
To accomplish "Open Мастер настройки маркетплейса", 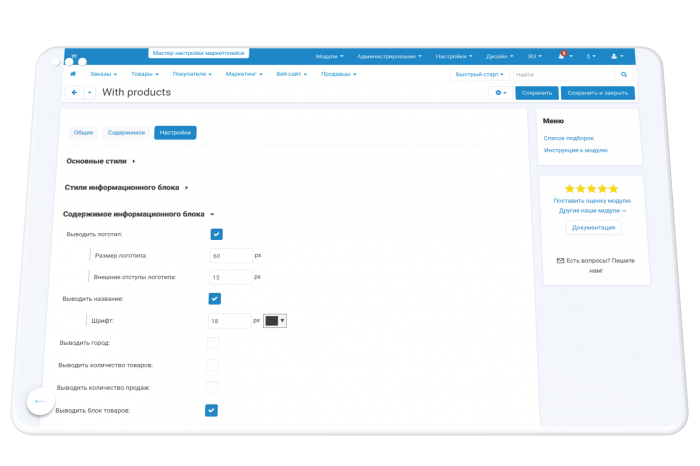I will click(199, 53).
